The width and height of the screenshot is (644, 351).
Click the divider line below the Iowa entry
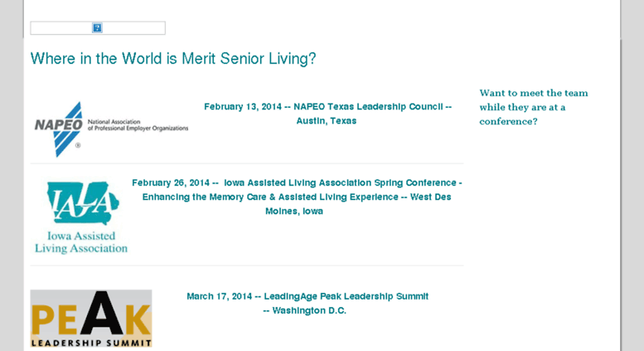click(247, 266)
